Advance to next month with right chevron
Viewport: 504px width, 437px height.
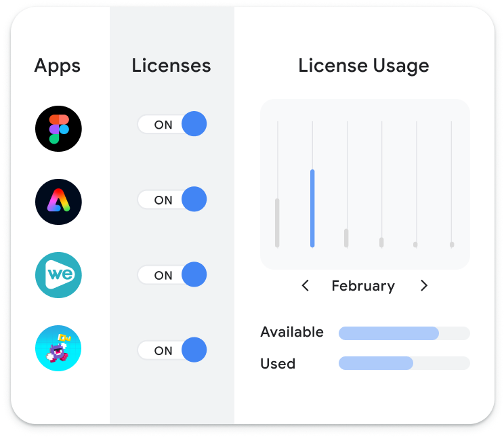(x=424, y=285)
